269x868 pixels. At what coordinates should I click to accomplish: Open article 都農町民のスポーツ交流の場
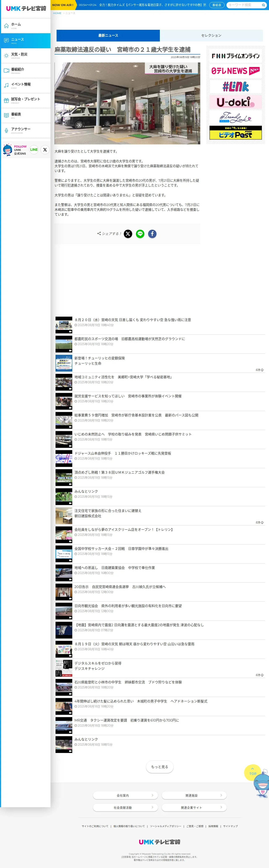(130, 339)
